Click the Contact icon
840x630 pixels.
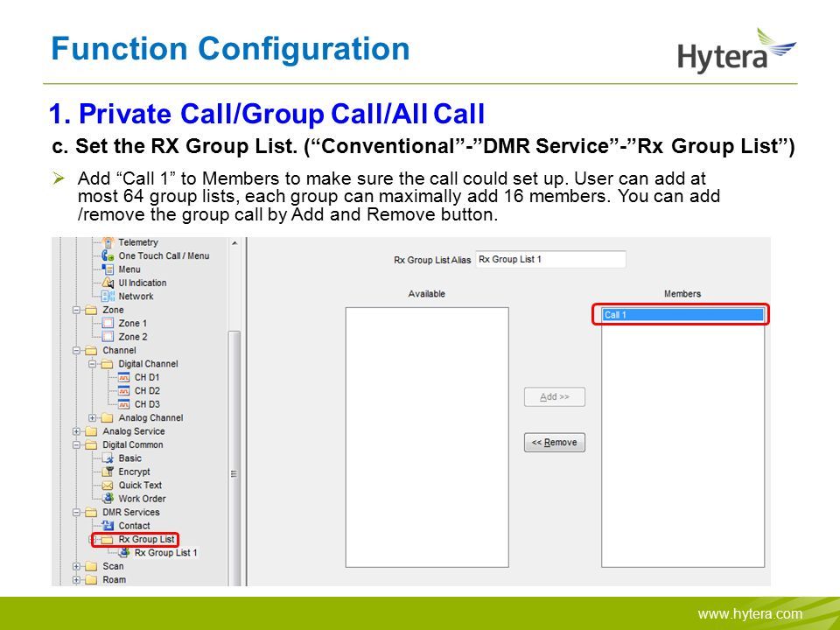pyautogui.click(x=108, y=526)
